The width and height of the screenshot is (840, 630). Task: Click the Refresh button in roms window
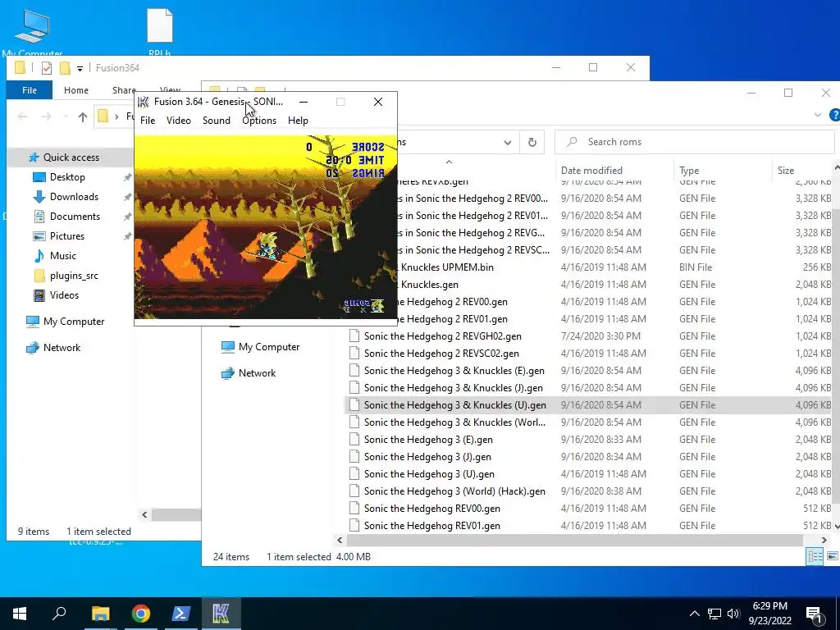(x=532, y=142)
